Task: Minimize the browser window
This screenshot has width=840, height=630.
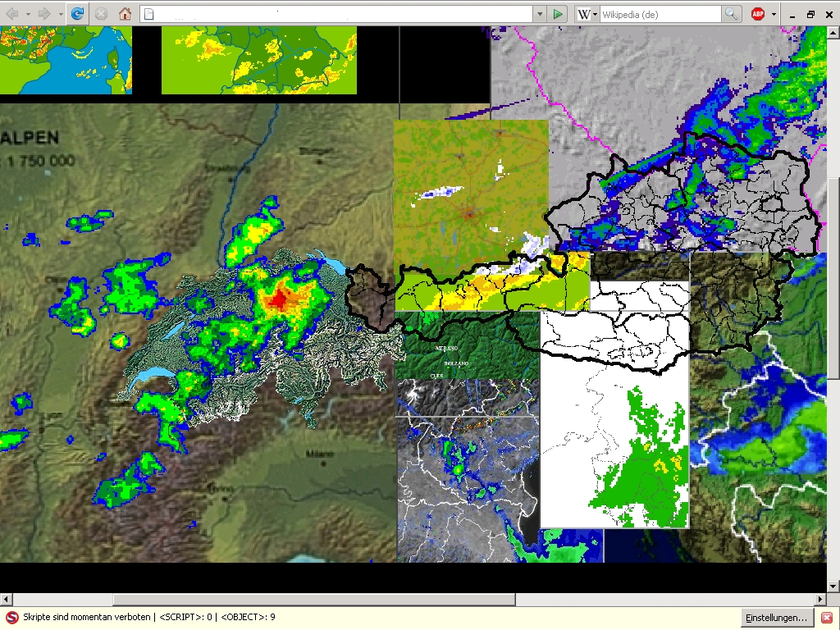Action: (x=792, y=15)
